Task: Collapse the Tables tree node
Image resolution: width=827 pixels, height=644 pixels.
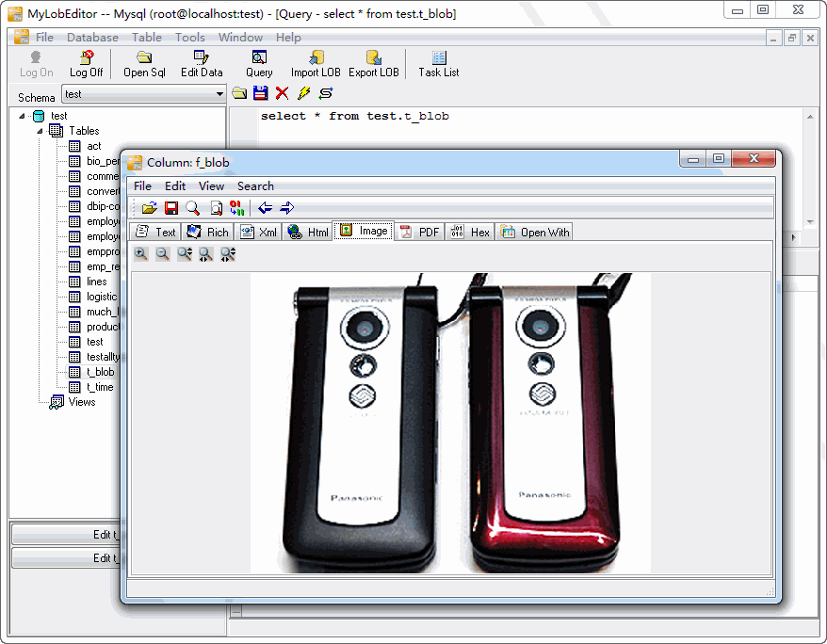Action: pos(40,131)
